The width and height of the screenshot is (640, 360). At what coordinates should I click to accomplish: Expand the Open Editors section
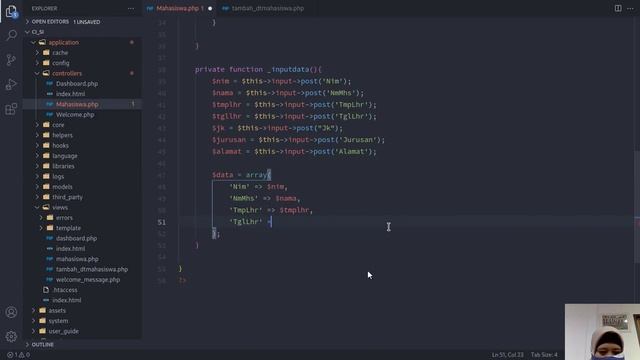pyautogui.click(x=65, y=22)
